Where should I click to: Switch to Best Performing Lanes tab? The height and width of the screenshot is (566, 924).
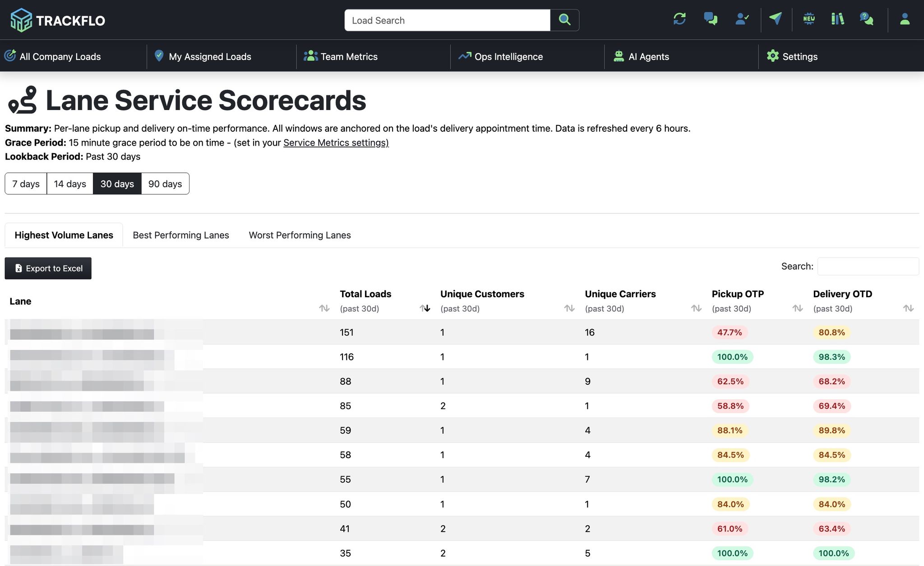[181, 235]
